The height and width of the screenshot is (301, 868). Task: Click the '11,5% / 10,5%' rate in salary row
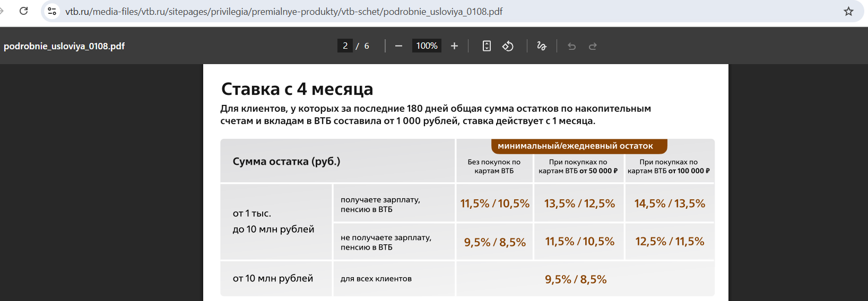pos(494,203)
